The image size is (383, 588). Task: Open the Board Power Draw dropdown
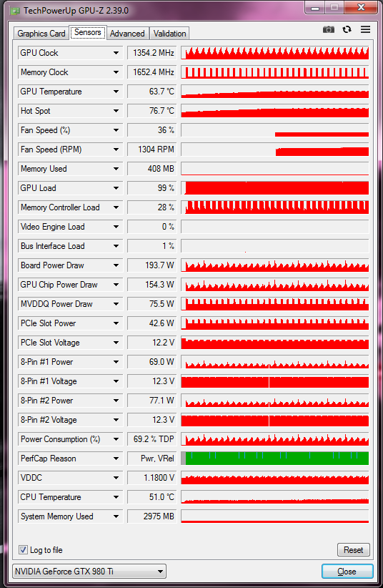coord(116,265)
